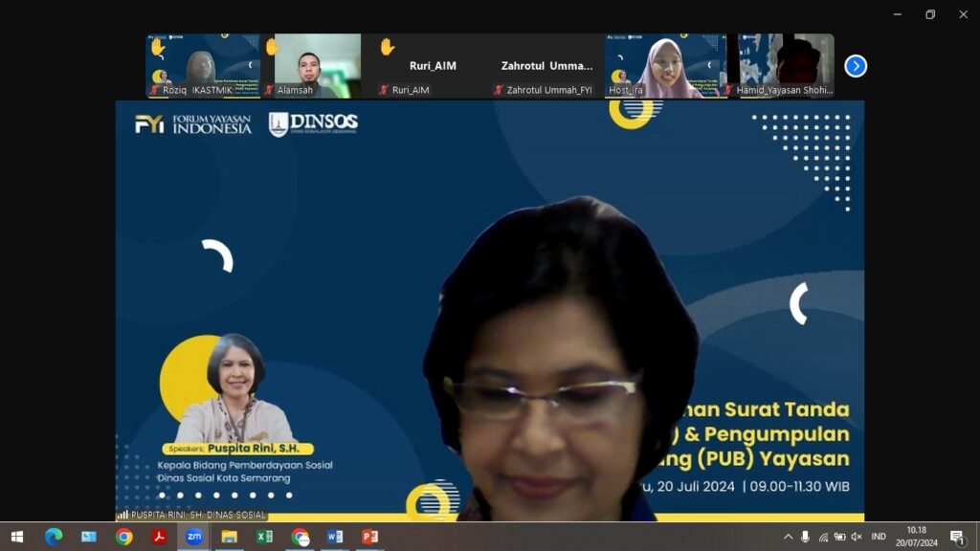Click the microphone tray icon
The image size is (980, 551).
[x=805, y=537]
